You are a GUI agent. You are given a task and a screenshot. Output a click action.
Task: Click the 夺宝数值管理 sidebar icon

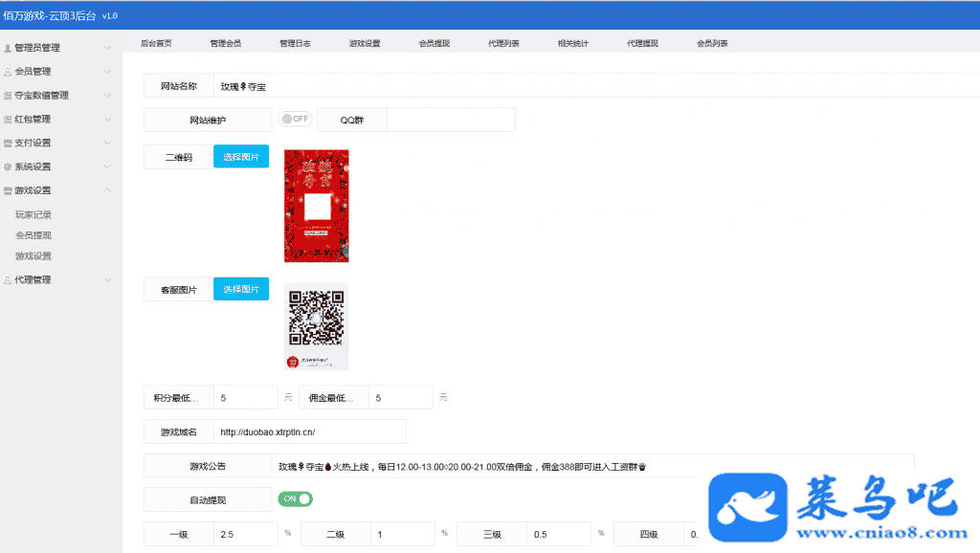pyautogui.click(x=8, y=96)
